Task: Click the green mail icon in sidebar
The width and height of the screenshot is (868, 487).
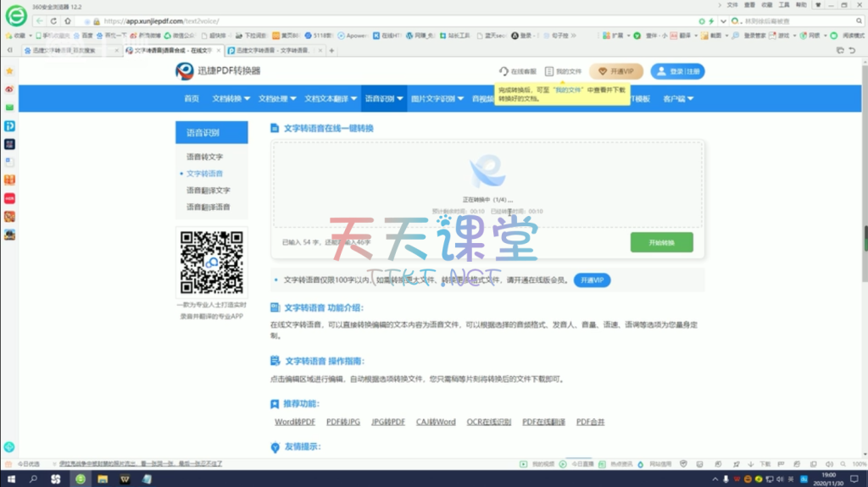Action: point(9,108)
